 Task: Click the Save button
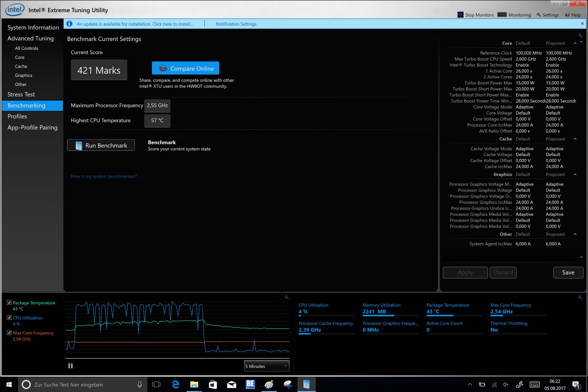point(568,272)
